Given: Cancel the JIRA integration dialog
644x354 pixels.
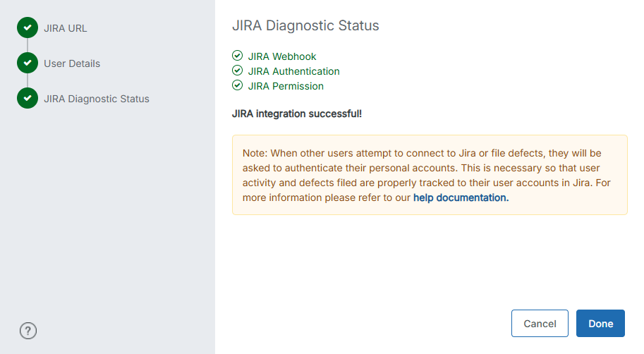Looking at the screenshot, I should point(540,323).
